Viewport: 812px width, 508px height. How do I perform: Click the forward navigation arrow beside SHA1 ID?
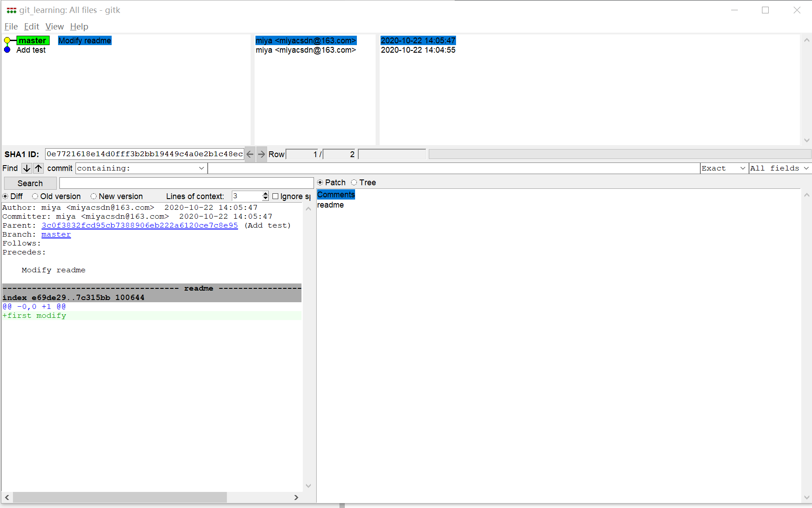261,154
